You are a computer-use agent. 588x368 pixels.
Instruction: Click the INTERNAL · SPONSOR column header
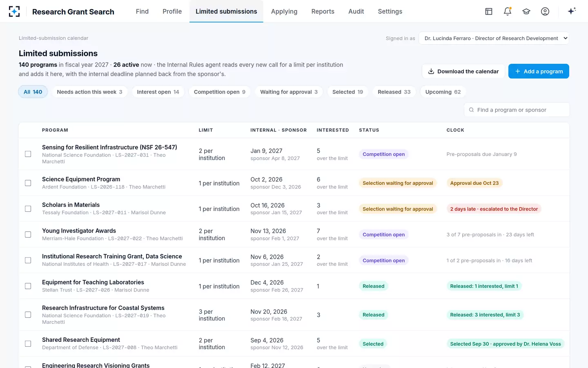tap(278, 130)
